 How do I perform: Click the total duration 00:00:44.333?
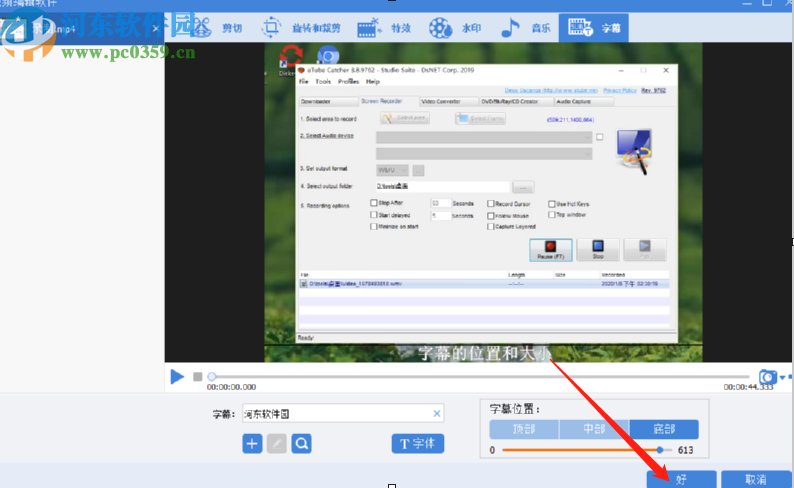pos(748,387)
